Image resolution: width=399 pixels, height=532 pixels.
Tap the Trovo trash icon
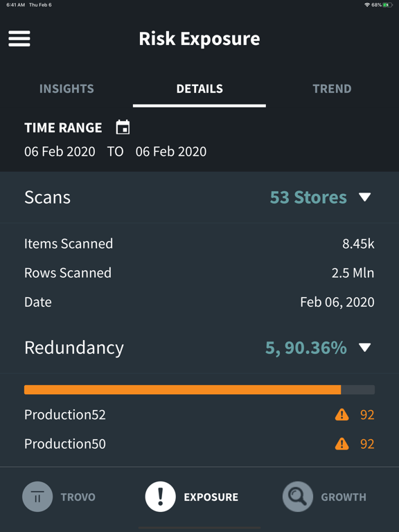click(x=37, y=497)
